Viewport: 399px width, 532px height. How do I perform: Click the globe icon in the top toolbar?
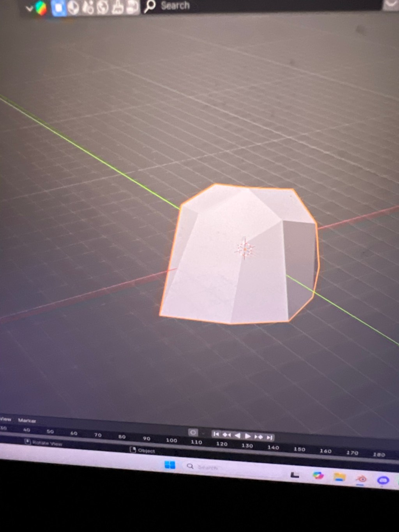click(103, 8)
